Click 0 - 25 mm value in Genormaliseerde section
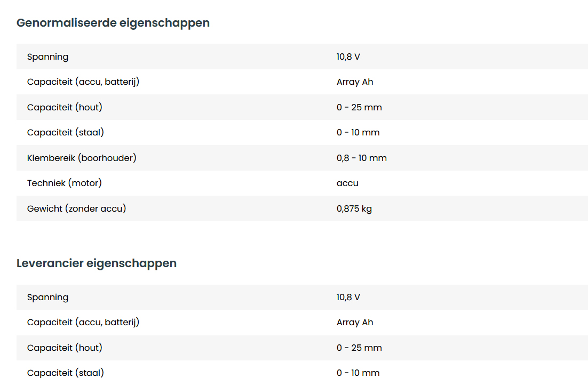 pyautogui.click(x=359, y=107)
